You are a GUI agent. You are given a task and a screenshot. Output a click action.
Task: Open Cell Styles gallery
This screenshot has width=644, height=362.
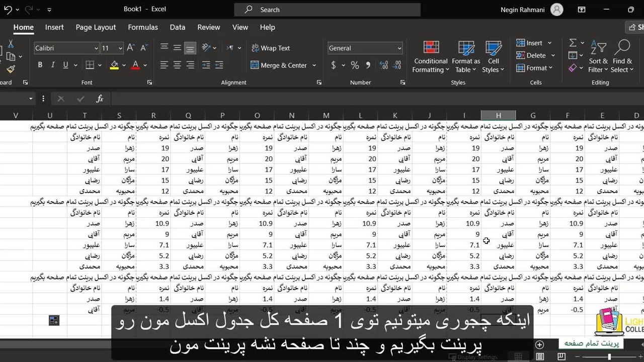point(493,48)
